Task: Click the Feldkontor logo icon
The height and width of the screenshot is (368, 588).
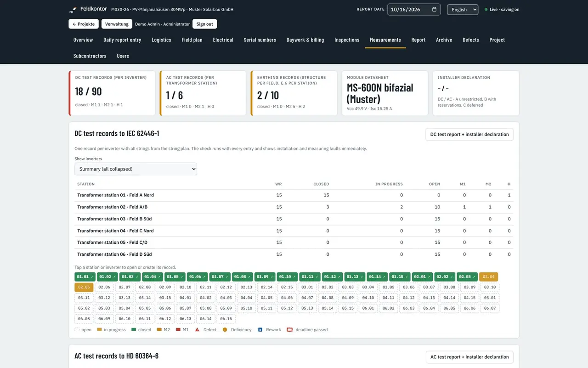Action: [x=72, y=9]
